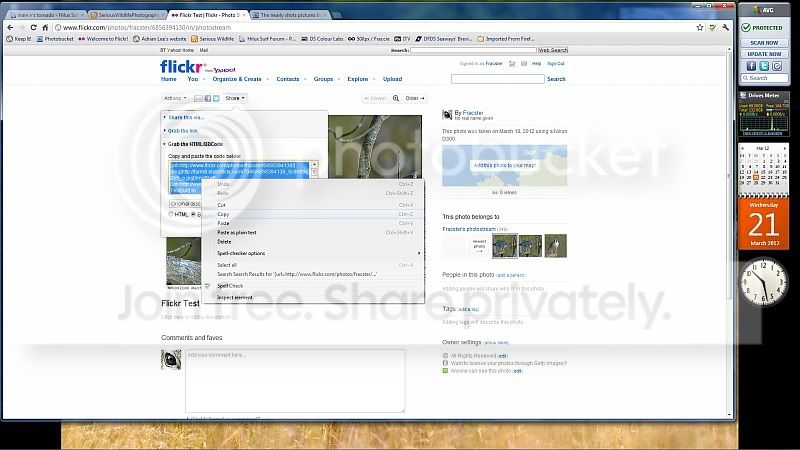This screenshot has width=800, height=450.
Task: Open the Keep It! bookmark
Action: [x=19, y=39]
